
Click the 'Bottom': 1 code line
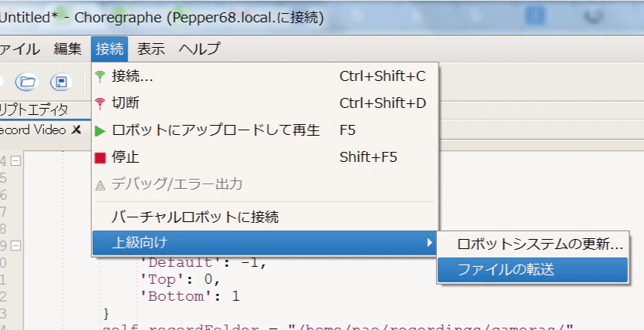190,296
